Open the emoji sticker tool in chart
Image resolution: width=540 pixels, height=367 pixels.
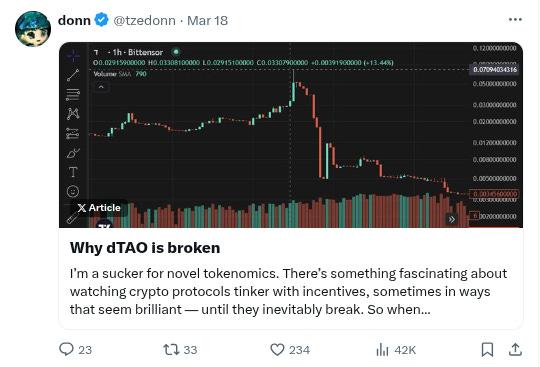[x=73, y=191]
